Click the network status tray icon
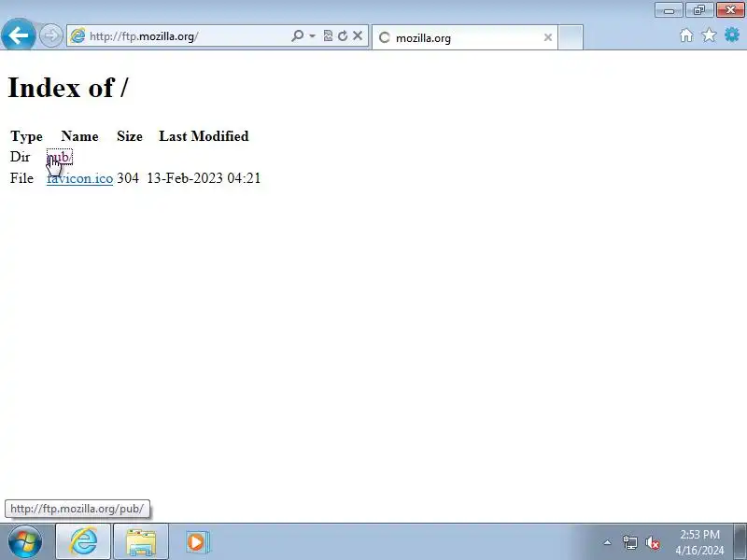The height and width of the screenshot is (560, 747). [629, 542]
